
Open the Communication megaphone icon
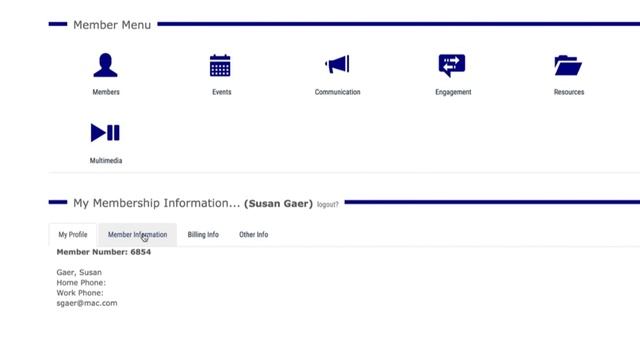(x=337, y=64)
